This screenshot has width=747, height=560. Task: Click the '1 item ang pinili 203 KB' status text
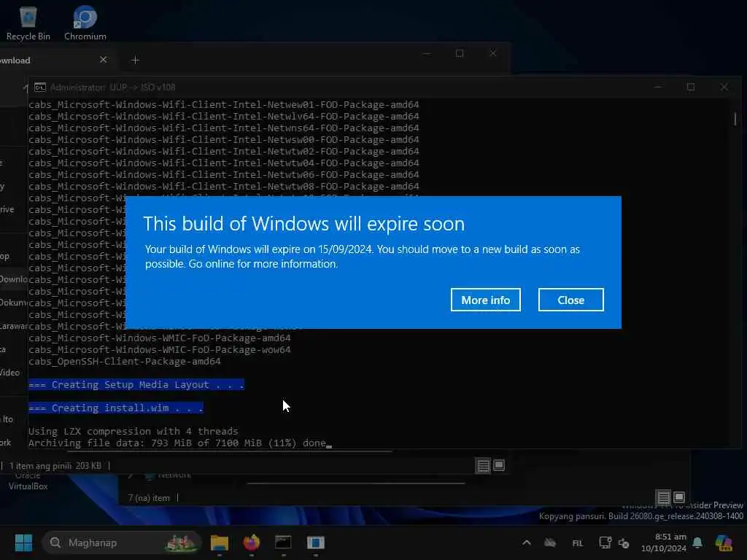point(55,466)
